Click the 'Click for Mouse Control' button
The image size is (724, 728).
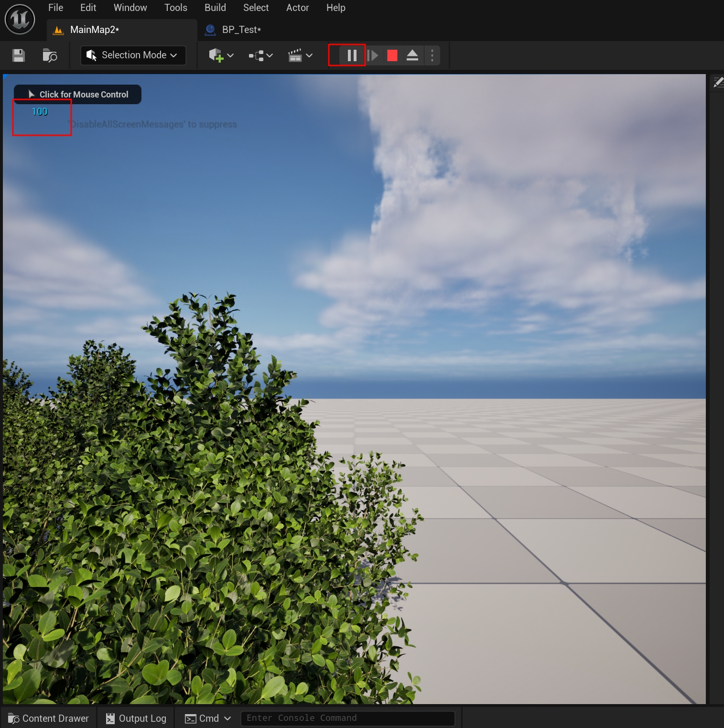pyautogui.click(x=77, y=94)
